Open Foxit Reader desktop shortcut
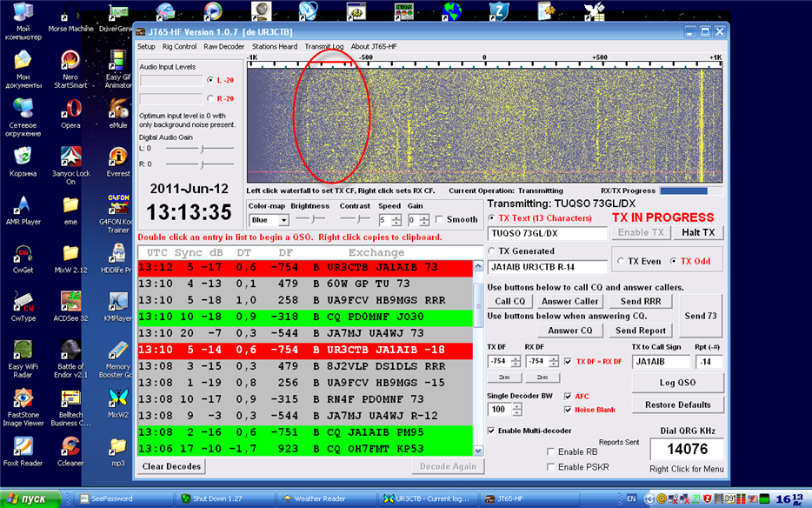This screenshot has width=812, height=508. point(23,451)
